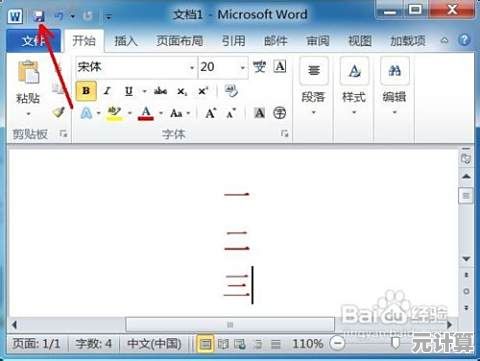The width and height of the screenshot is (480, 361).
Task: Click the Copy icon in clipboard group
Action: [58, 88]
